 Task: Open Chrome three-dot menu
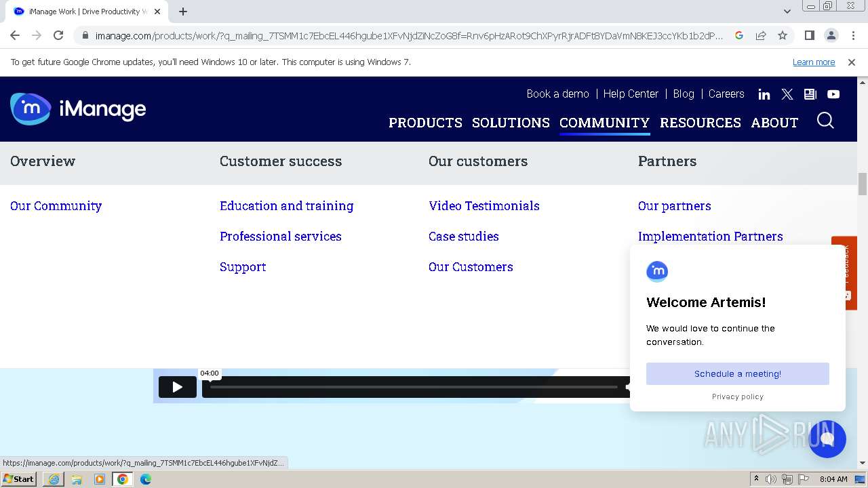(853, 35)
